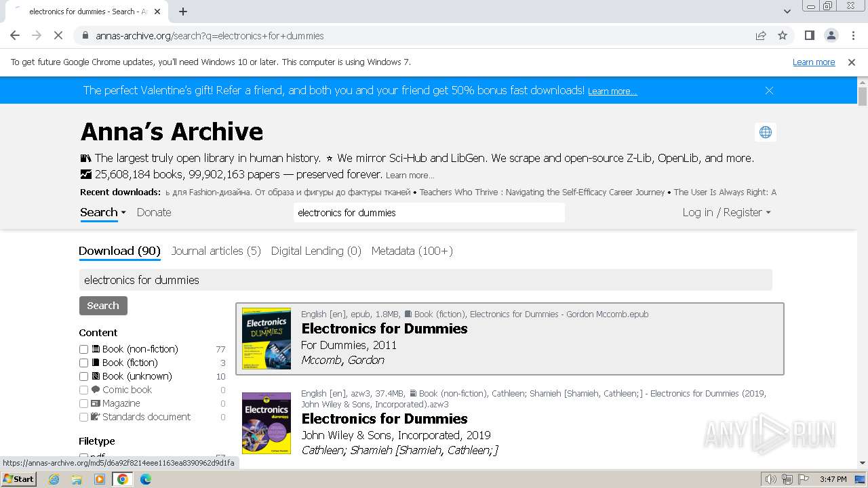Click the header search input field
This screenshot has width=868, height=488.
pyautogui.click(x=429, y=212)
